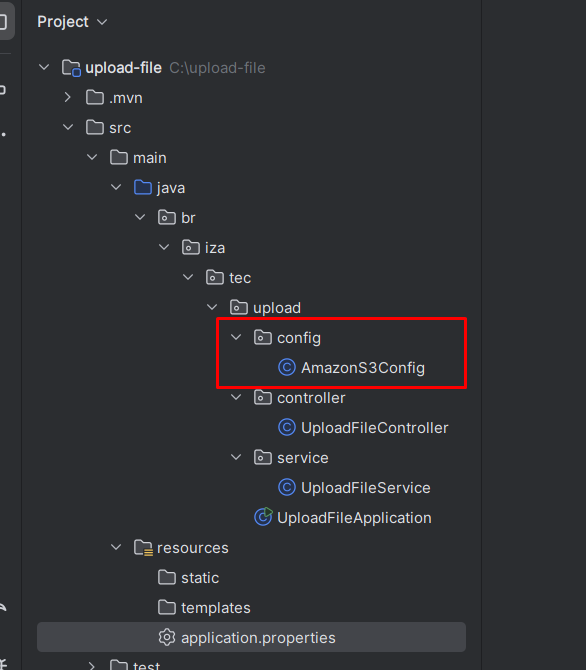
Task: Select the static folder
Action: 188,577
